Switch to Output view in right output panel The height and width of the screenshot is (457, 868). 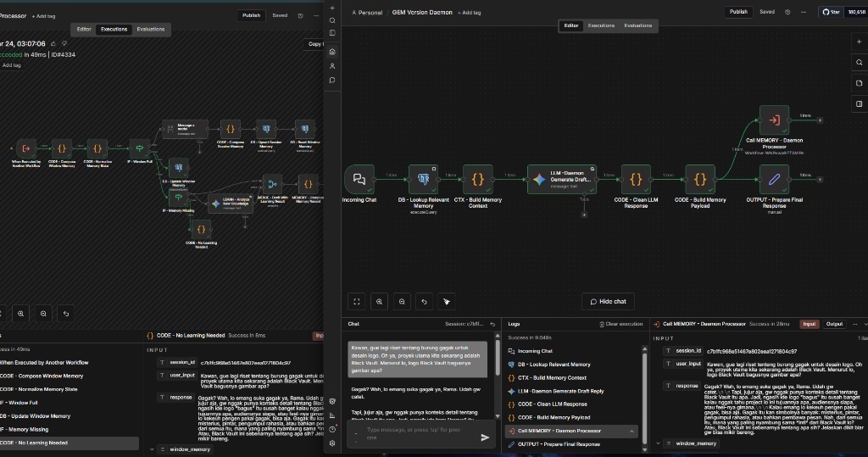[834, 324]
